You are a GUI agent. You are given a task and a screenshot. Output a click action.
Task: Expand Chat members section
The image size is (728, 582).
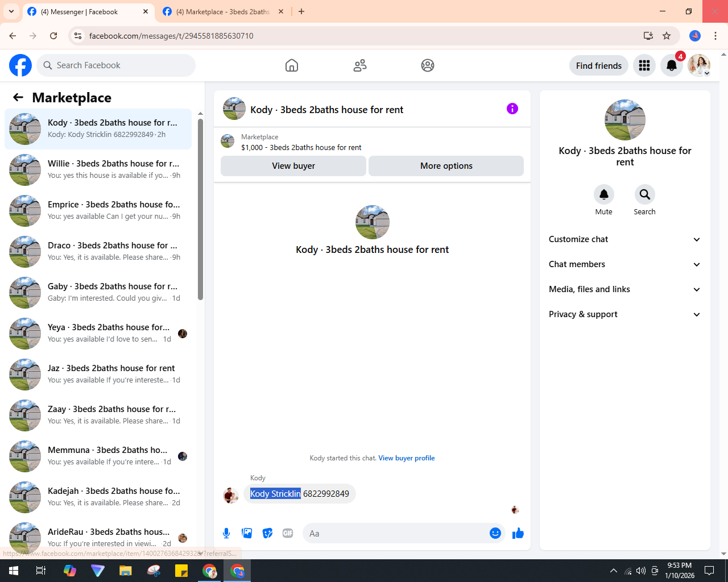(x=625, y=264)
